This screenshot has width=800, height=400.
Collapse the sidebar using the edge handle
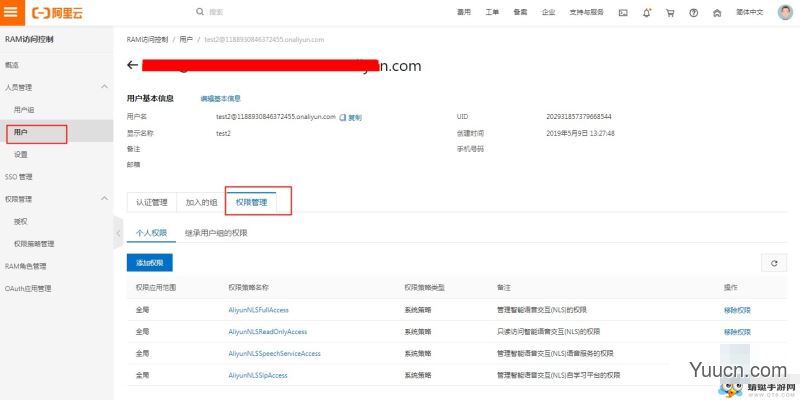click(x=117, y=232)
